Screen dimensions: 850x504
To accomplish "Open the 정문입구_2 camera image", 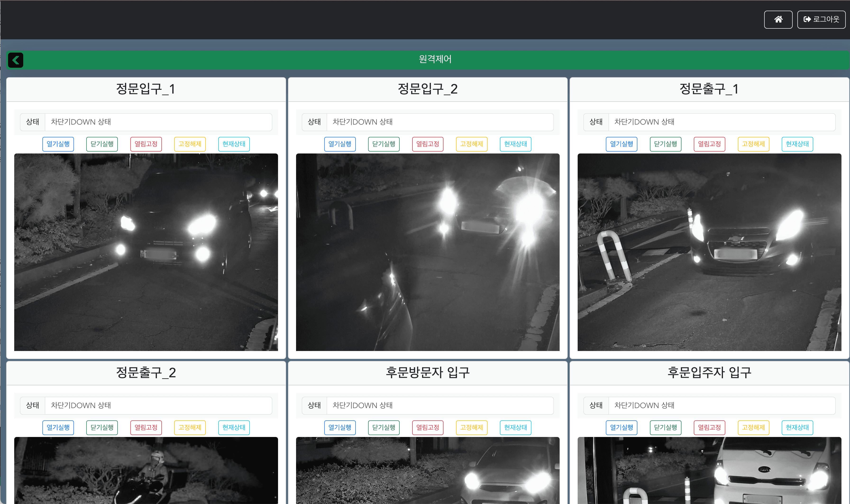I will pyautogui.click(x=427, y=252).
